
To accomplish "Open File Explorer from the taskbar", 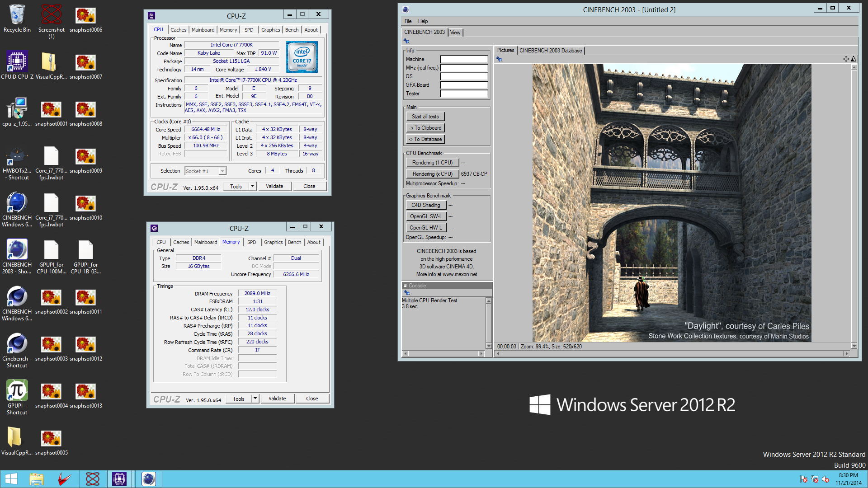I will pos(37,479).
